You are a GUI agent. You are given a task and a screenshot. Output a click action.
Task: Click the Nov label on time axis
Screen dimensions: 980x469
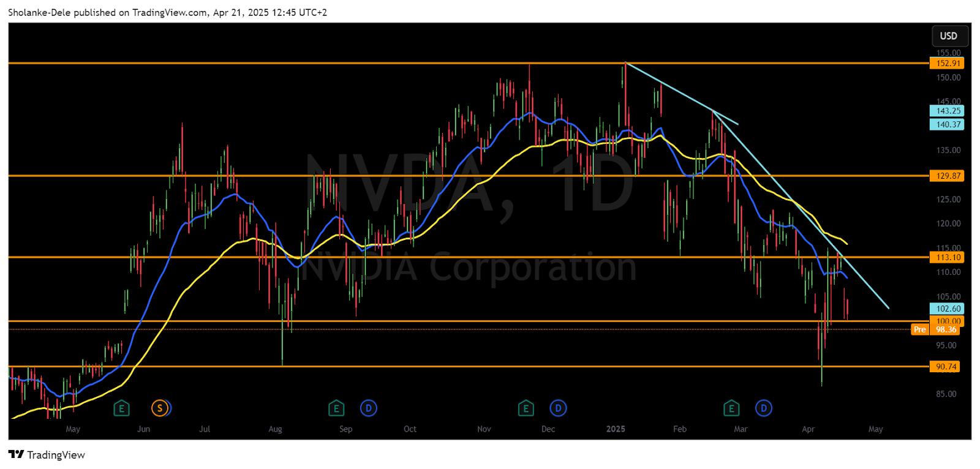pyautogui.click(x=484, y=429)
